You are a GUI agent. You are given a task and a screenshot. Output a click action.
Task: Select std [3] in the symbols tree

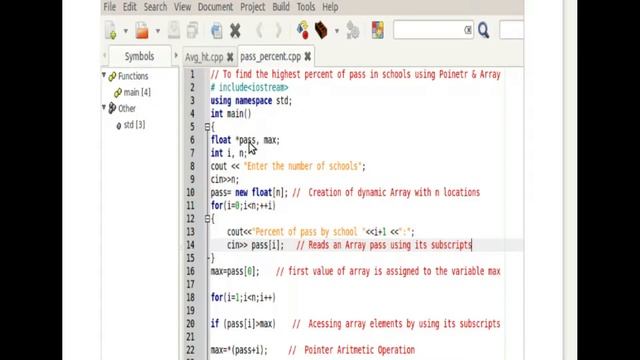click(134, 125)
